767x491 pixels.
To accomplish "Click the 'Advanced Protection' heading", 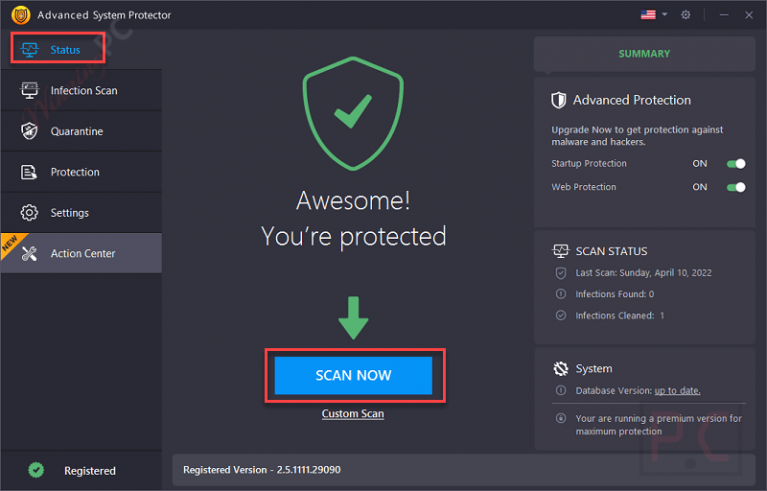I will (632, 100).
